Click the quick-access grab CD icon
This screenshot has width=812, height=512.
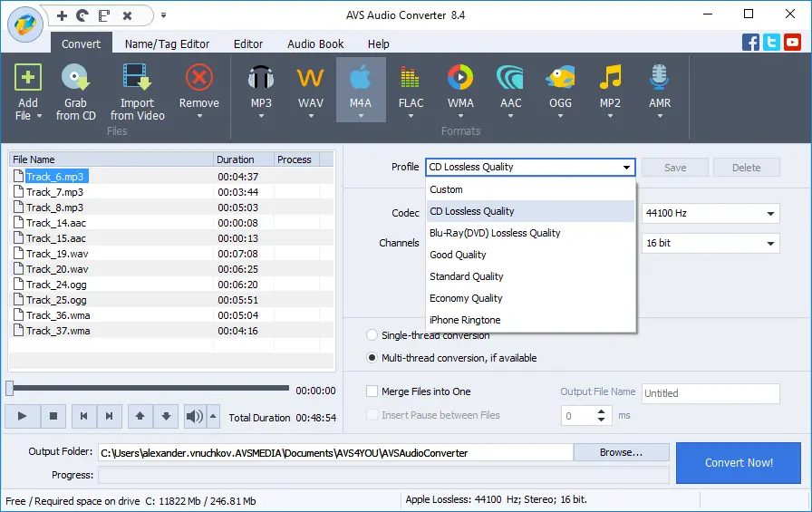coord(82,15)
